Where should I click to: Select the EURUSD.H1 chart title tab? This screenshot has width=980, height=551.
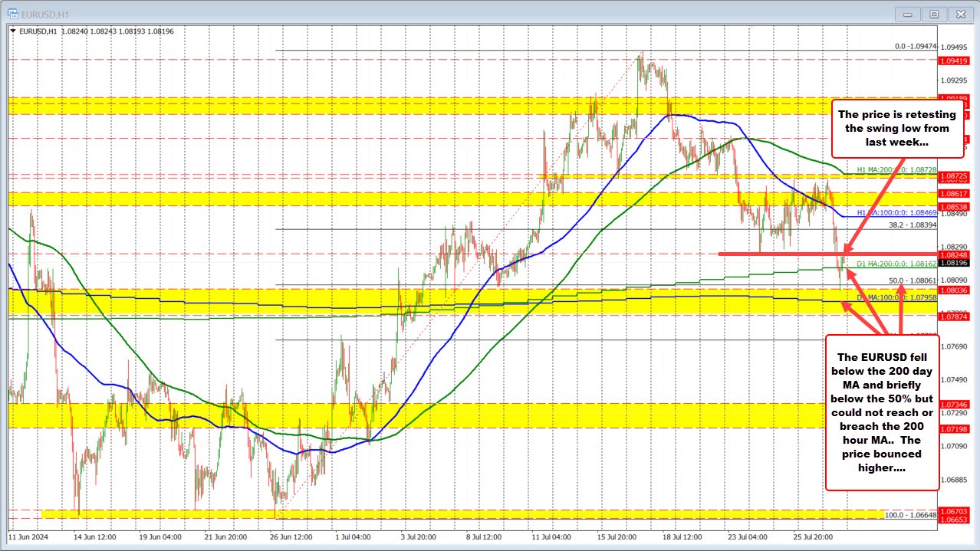click(x=46, y=13)
